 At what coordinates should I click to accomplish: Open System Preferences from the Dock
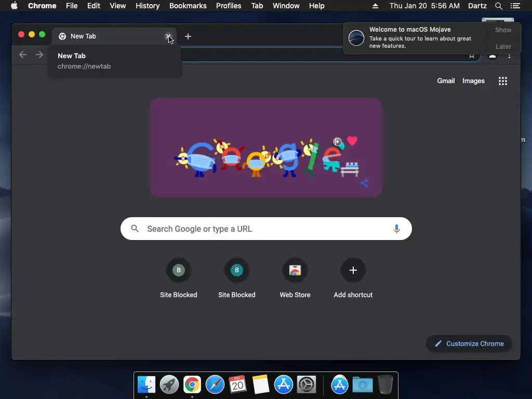pos(307,384)
